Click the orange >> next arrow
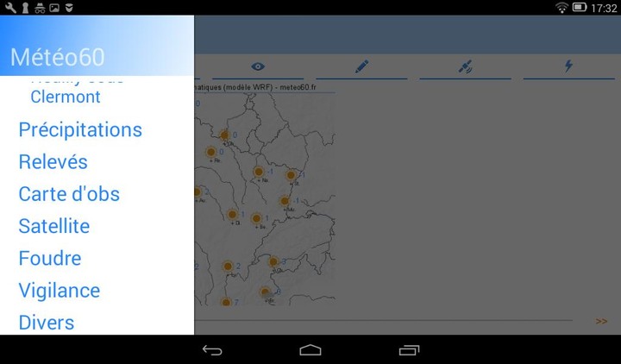Image resolution: width=621 pixels, height=364 pixels. click(601, 321)
